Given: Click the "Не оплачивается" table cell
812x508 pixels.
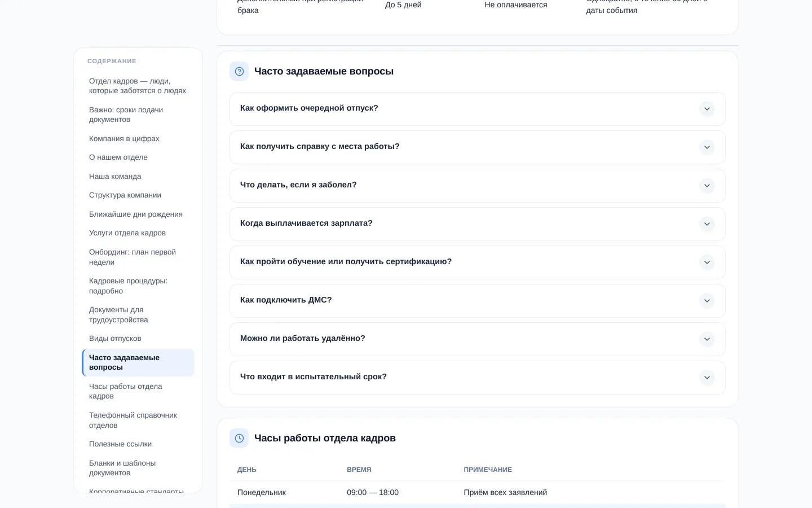Looking at the screenshot, I should [x=516, y=5].
